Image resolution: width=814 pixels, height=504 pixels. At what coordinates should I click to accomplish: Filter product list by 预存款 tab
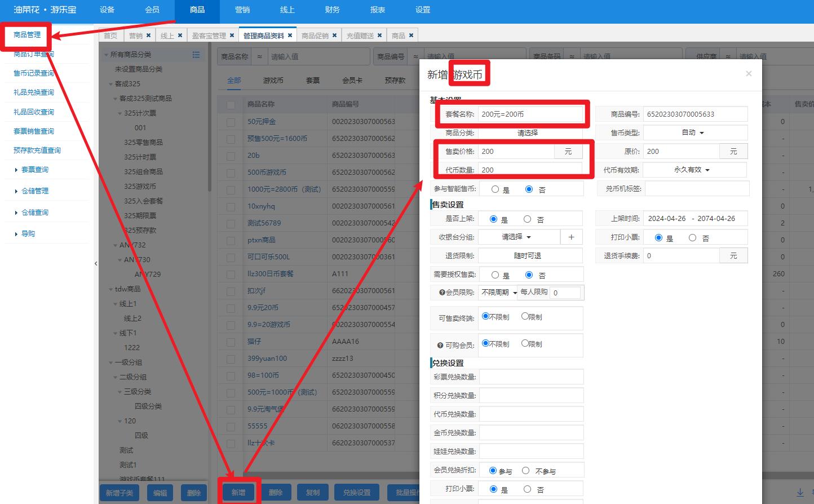coord(395,81)
